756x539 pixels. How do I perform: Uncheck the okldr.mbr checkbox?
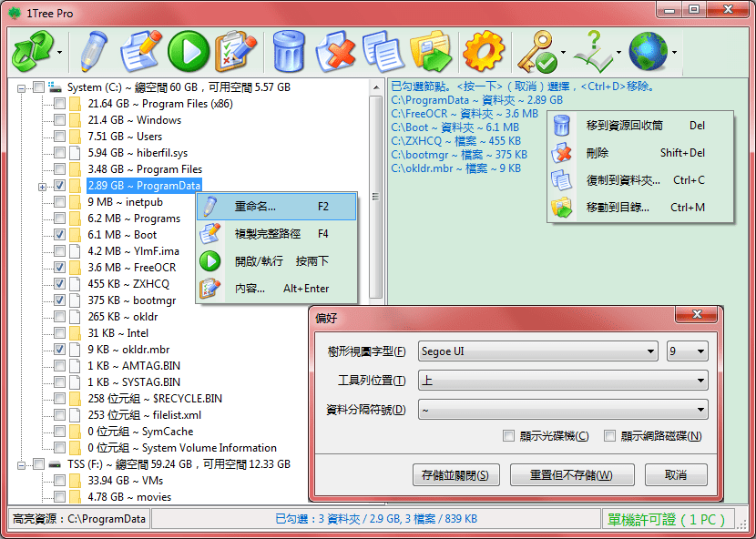pos(59,350)
